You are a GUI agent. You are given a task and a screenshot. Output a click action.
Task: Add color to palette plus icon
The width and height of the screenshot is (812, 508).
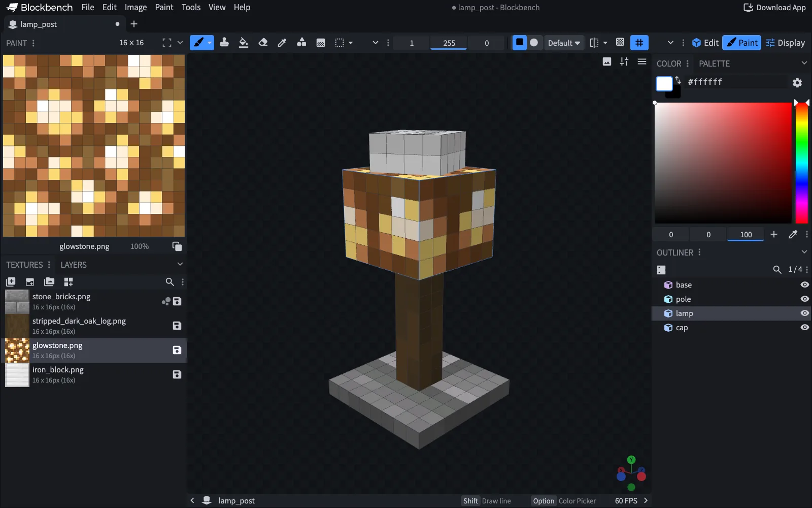[773, 234]
